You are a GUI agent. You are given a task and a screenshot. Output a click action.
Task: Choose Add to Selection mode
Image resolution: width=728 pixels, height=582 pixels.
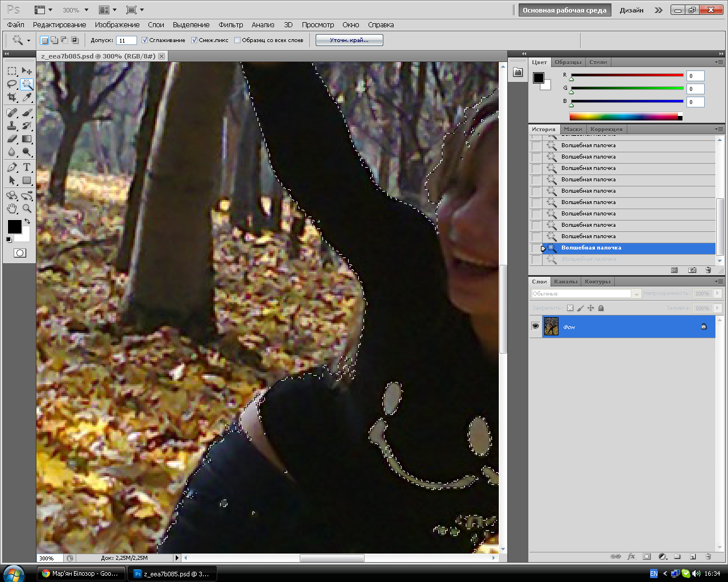pos(55,40)
